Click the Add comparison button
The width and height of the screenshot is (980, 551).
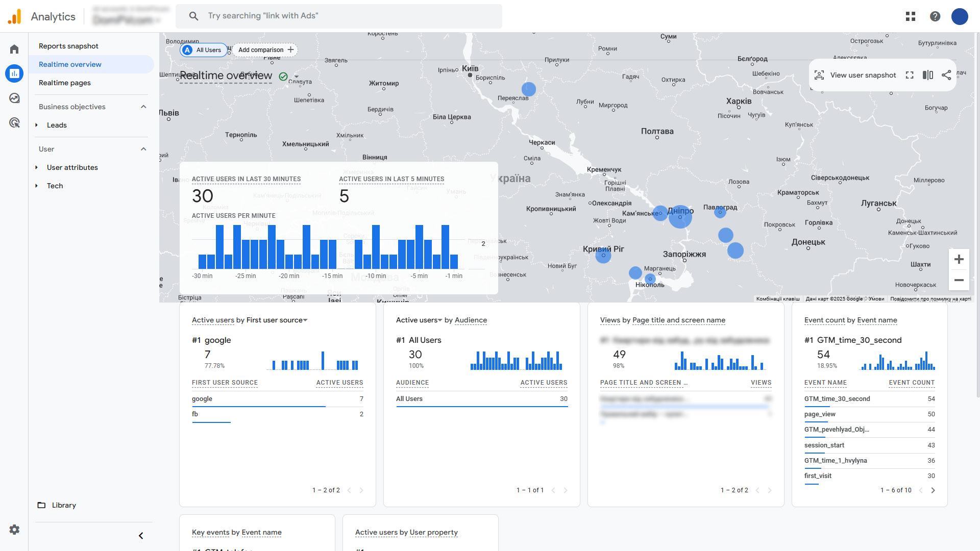point(265,50)
